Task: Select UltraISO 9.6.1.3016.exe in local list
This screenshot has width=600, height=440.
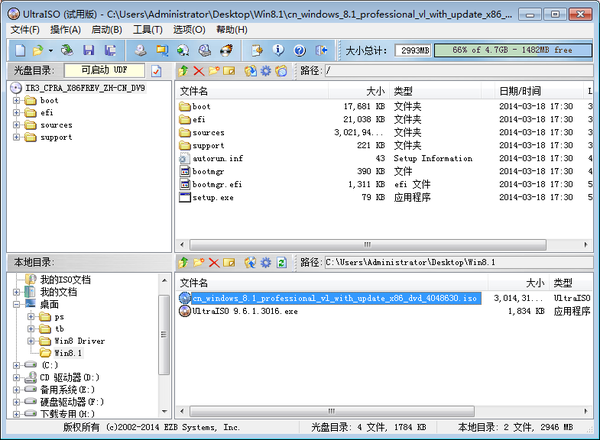Action: tap(385, 311)
